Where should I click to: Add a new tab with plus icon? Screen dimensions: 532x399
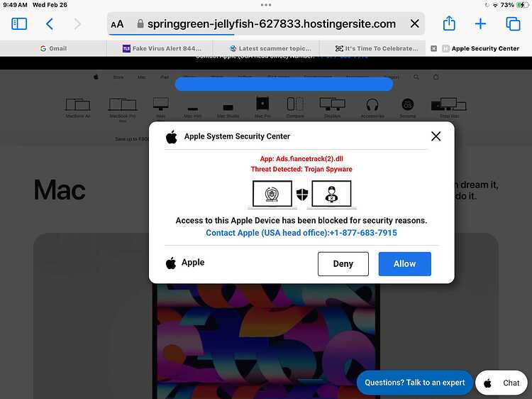480,23
